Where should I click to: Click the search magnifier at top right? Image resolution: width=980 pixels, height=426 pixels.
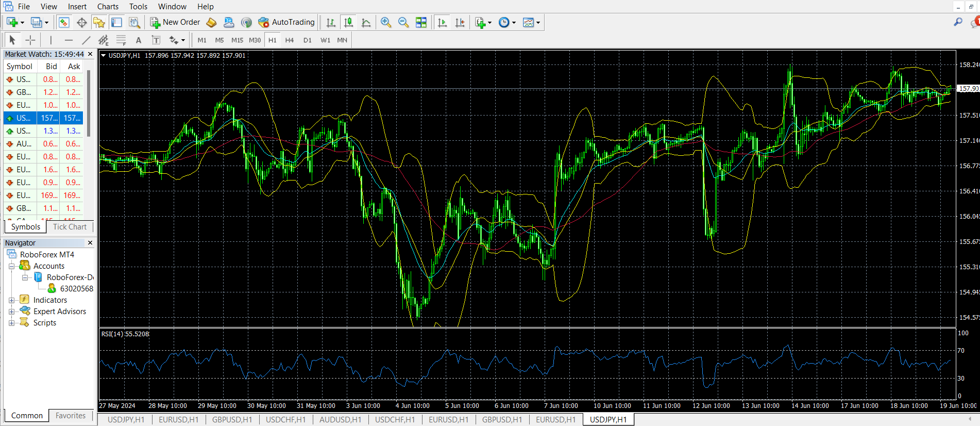[958, 22]
